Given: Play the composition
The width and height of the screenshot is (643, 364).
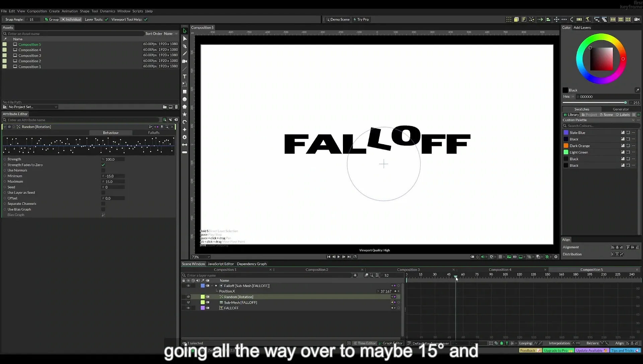Looking at the screenshot, I should 339,257.
